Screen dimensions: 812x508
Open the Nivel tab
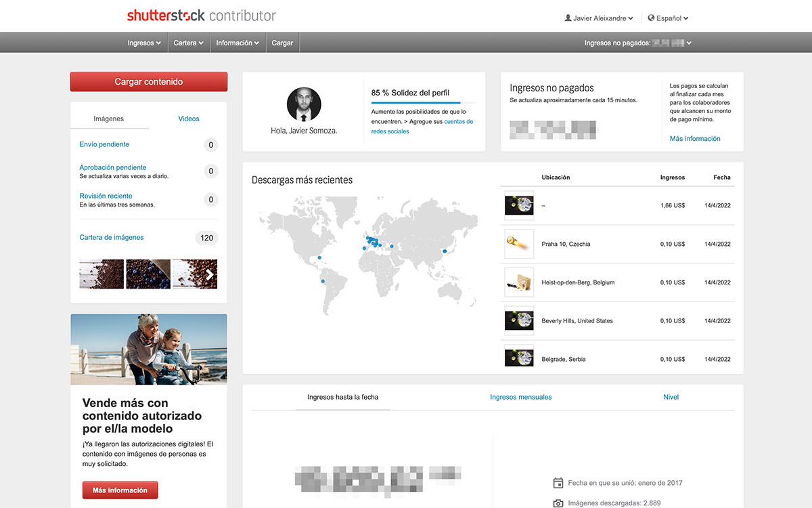[671, 397]
